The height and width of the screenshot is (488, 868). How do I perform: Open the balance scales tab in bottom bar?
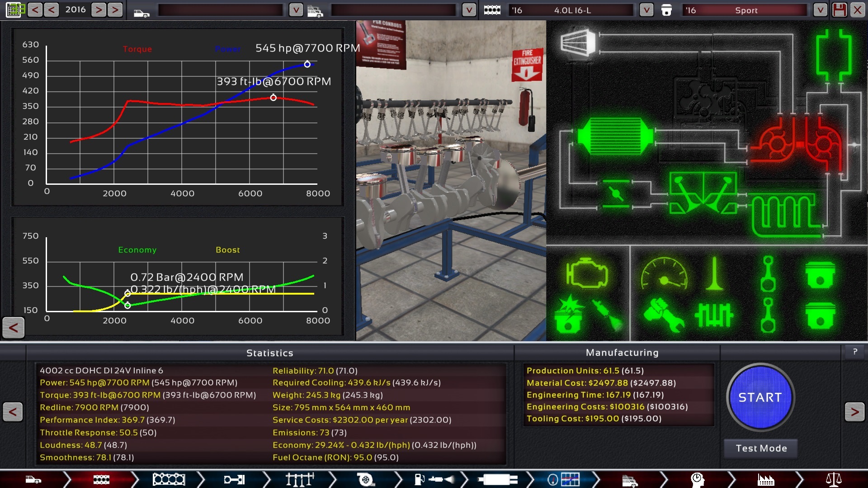(834, 479)
